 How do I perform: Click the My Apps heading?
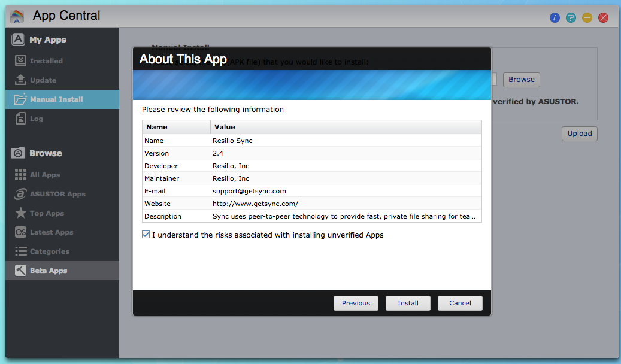tap(47, 40)
